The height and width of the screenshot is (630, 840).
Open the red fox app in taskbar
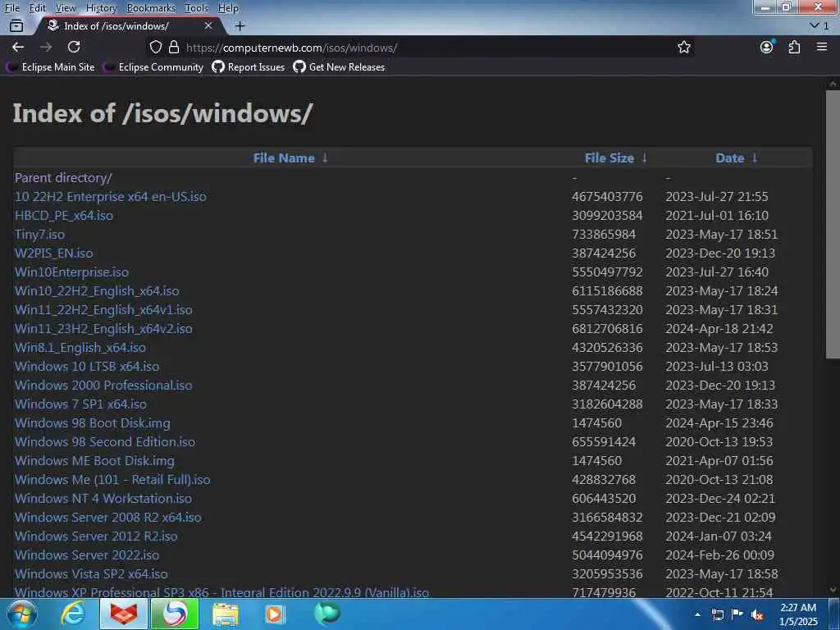[x=124, y=614]
